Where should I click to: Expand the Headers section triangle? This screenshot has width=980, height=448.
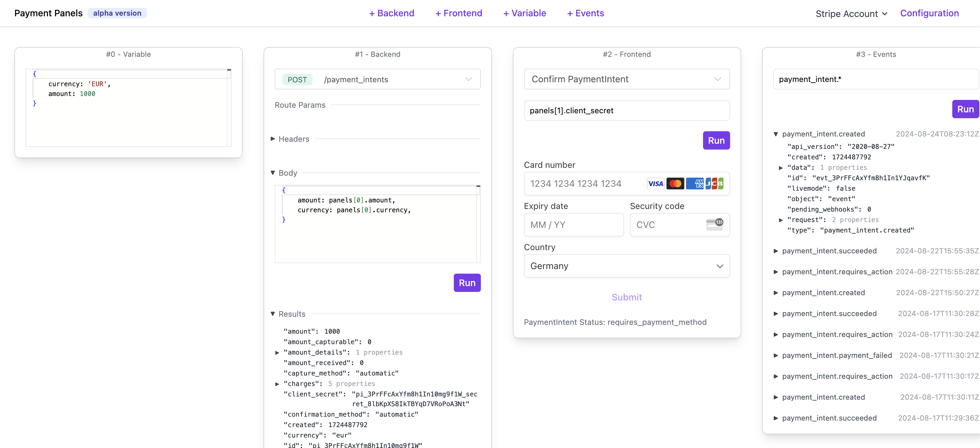273,139
